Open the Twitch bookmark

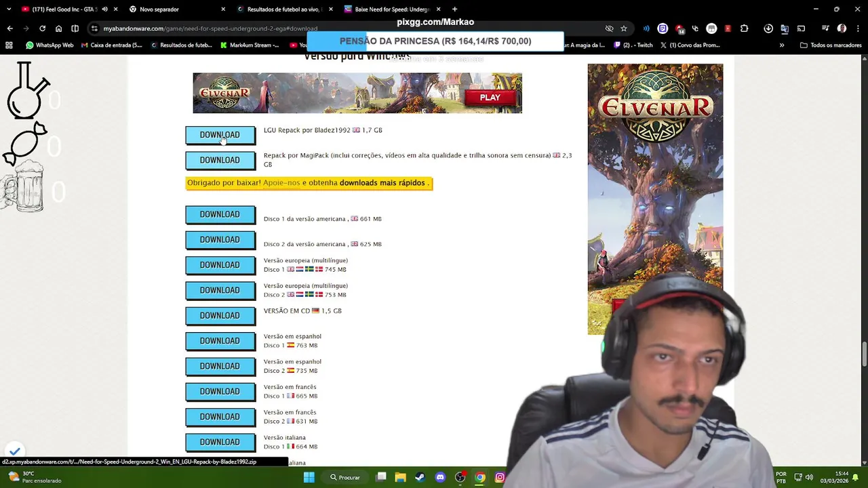coord(633,45)
